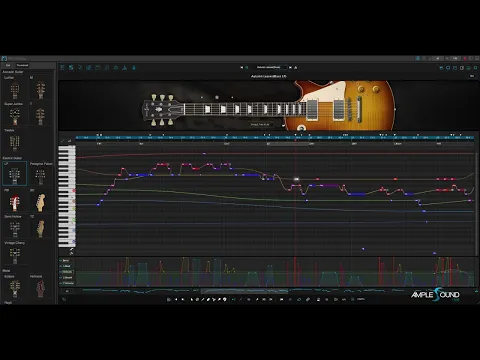Click a gold control knob on guitar body
The width and height of the screenshot is (480, 360).
click(361, 89)
